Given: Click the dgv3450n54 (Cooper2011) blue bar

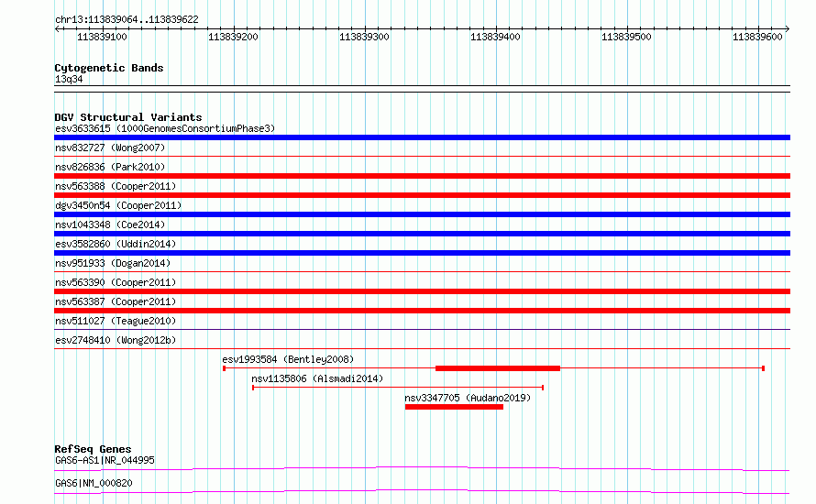Looking at the screenshot, I should point(422,214).
